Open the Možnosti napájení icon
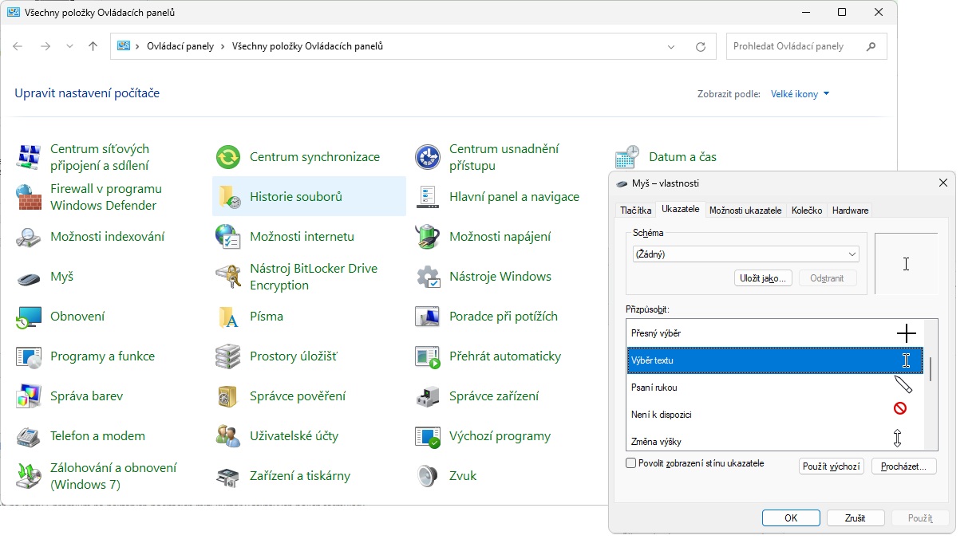Image resolution: width=980 pixels, height=551 pixels. click(x=428, y=237)
